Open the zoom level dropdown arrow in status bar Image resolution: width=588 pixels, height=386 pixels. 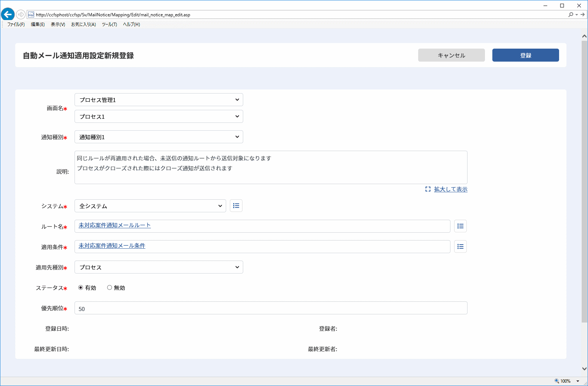tap(578, 381)
